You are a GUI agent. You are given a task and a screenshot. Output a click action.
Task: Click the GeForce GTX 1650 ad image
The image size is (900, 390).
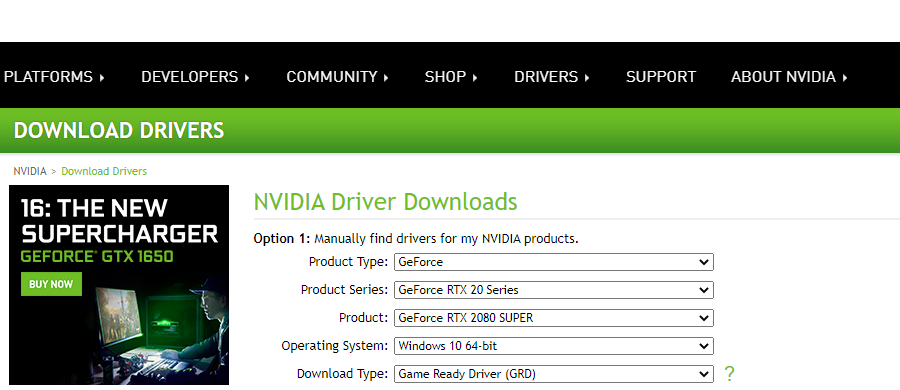[119, 285]
